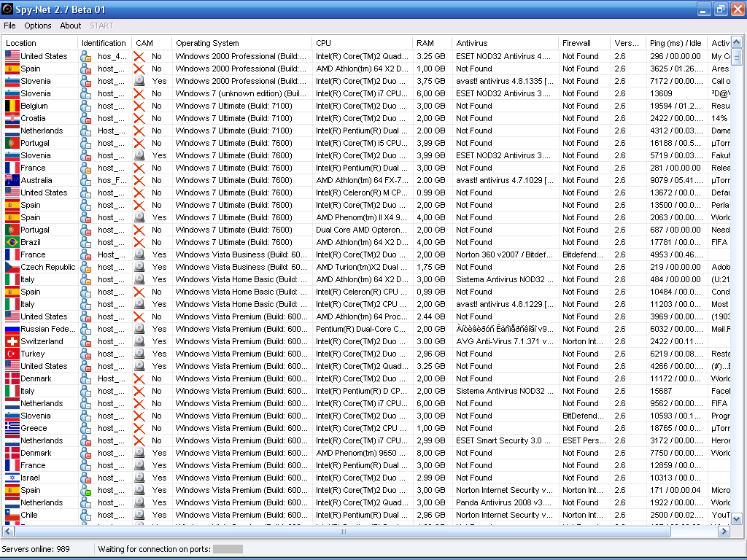Sort by the Identification column header
Screen dimensions: 747x560
105,43
